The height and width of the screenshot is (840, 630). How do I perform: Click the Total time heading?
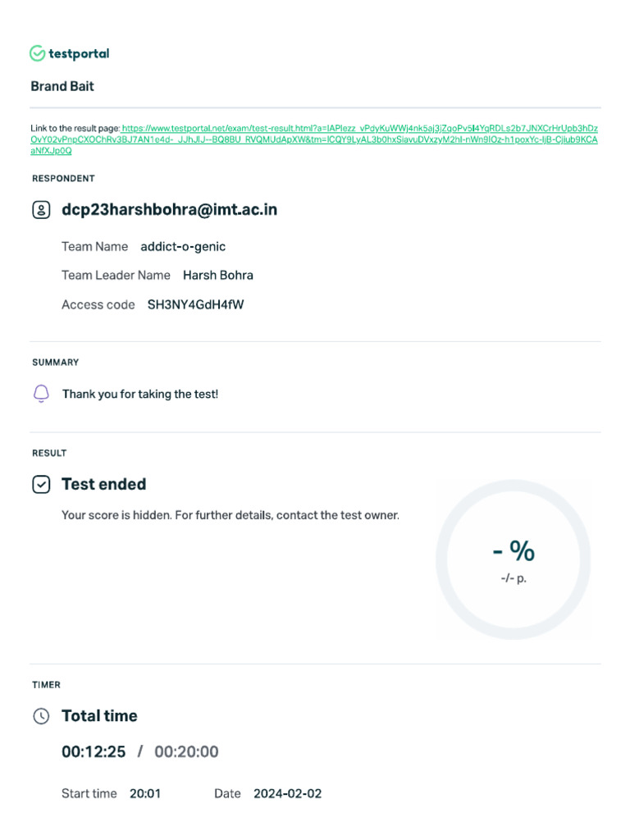click(99, 716)
